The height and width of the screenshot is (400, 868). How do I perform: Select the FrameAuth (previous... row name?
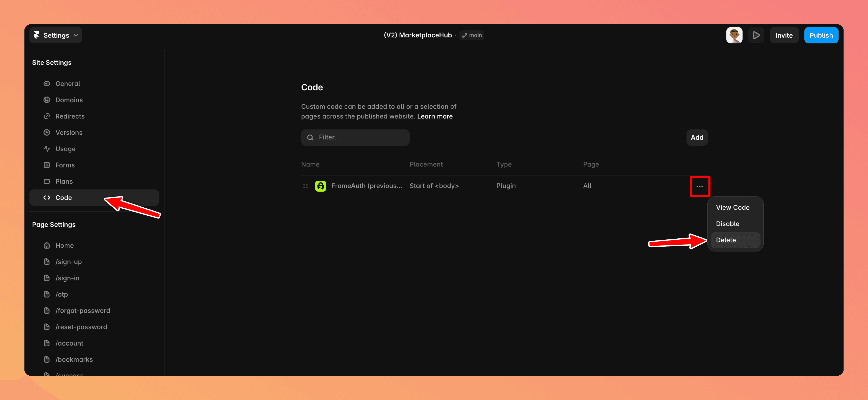[367, 186]
